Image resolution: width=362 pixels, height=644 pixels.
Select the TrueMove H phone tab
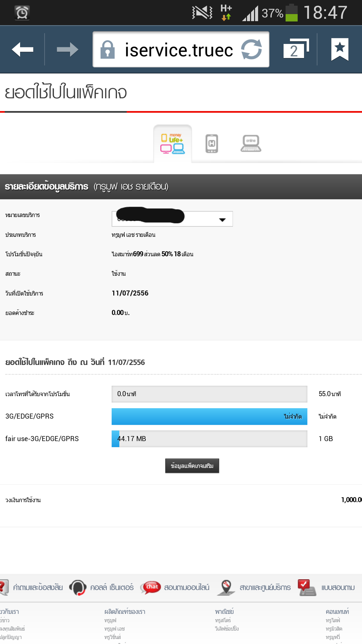[212, 144]
